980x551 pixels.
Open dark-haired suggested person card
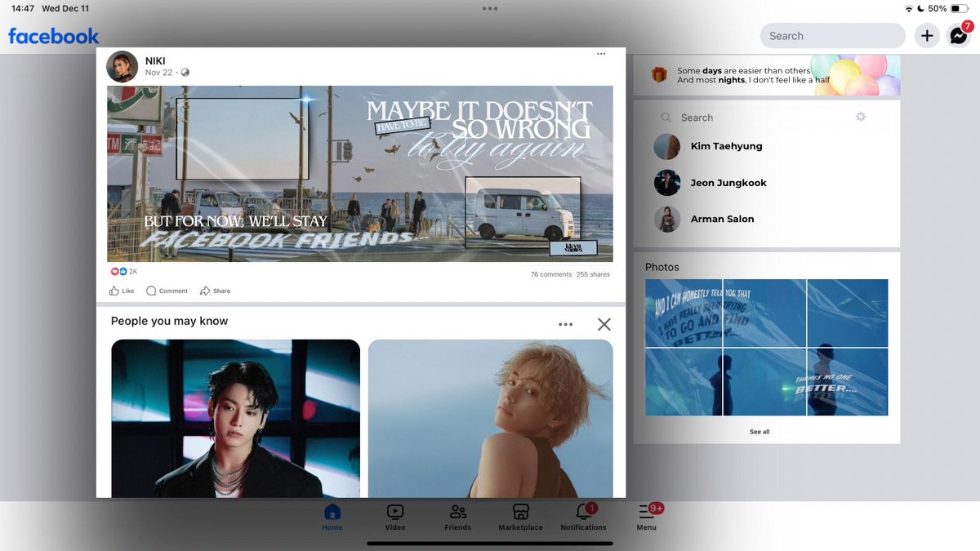point(235,418)
